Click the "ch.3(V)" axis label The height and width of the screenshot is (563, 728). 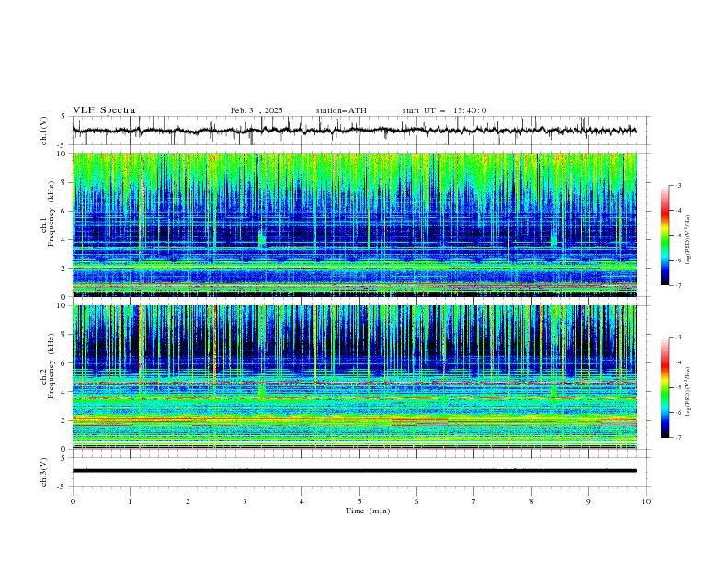point(44,472)
